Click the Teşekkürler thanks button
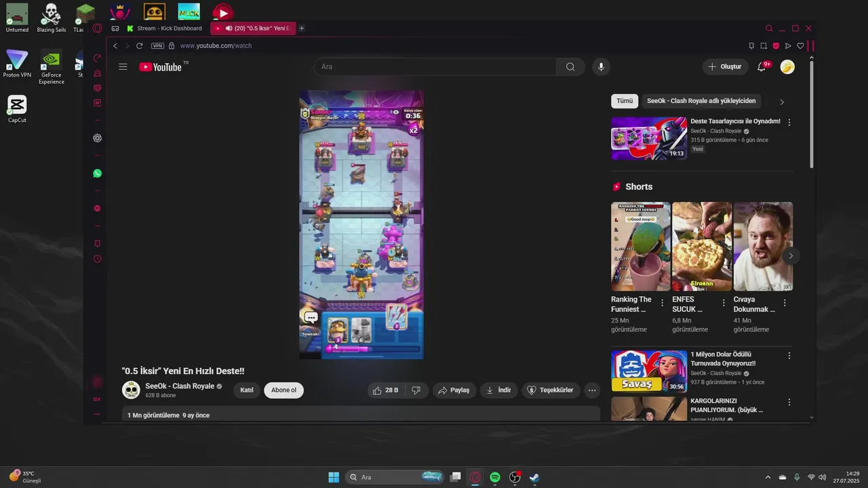Screen dimensions: 868x488 pyautogui.click(x=551, y=390)
